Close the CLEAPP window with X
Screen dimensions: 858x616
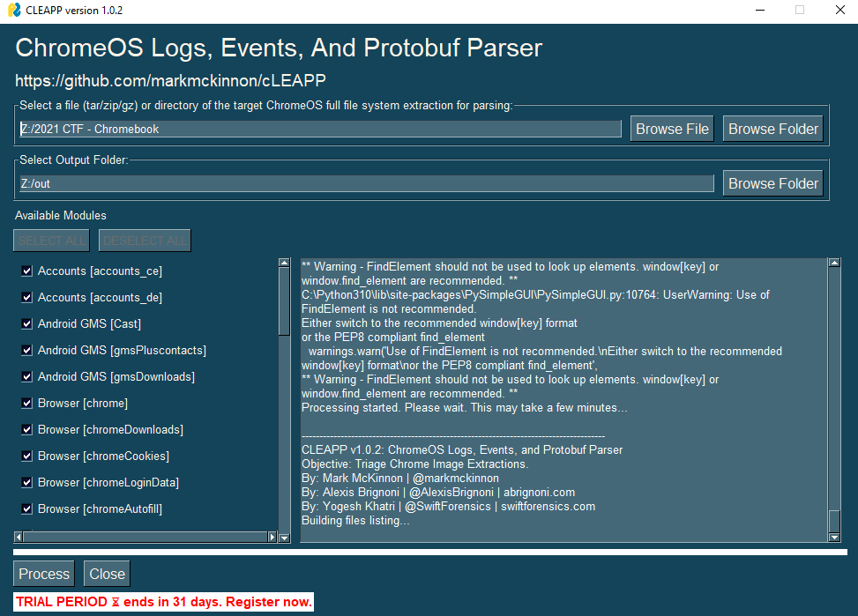pyautogui.click(x=840, y=10)
